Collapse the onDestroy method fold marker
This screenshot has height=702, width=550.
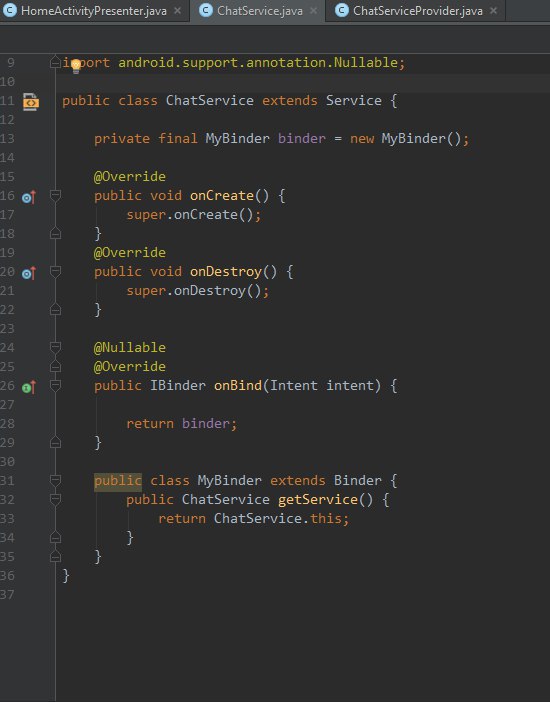56,271
